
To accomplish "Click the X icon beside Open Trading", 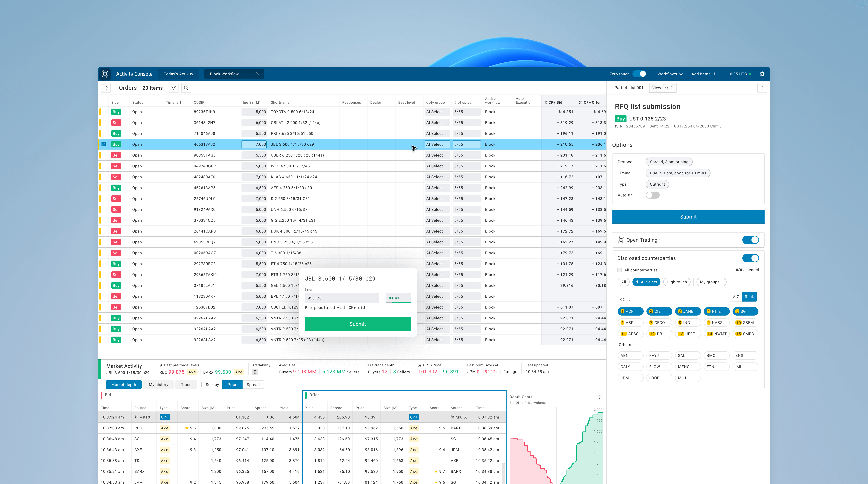I will pyautogui.click(x=621, y=240).
